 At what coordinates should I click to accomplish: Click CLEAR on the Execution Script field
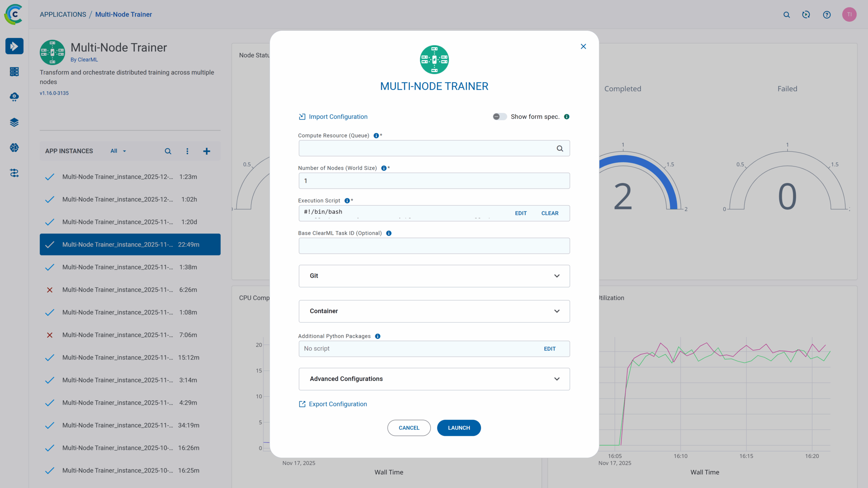pos(550,213)
